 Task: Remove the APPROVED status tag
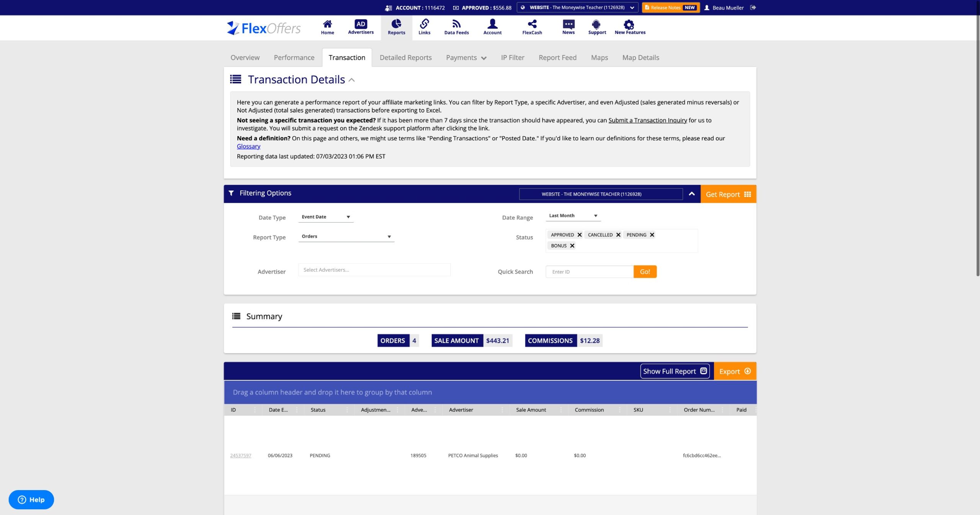(x=580, y=235)
